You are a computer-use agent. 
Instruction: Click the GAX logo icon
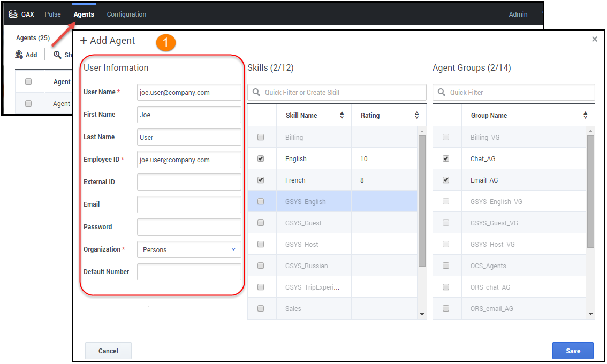coord(13,14)
